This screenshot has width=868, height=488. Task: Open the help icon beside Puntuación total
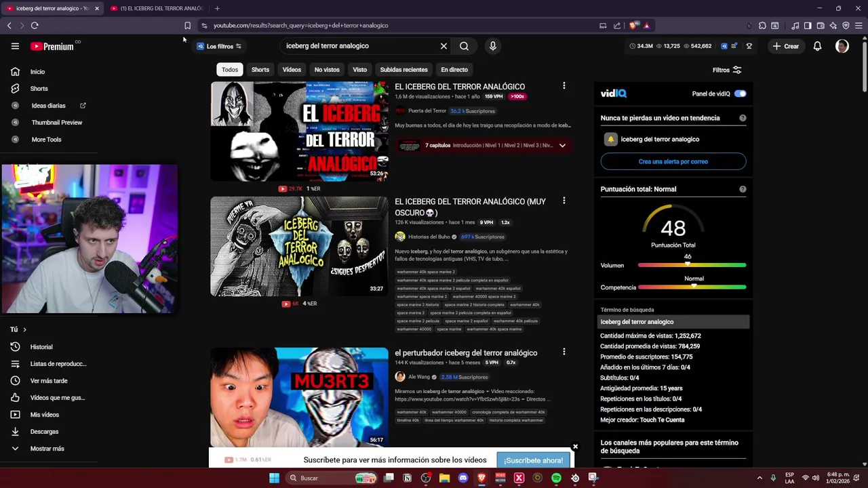coord(743,189)
